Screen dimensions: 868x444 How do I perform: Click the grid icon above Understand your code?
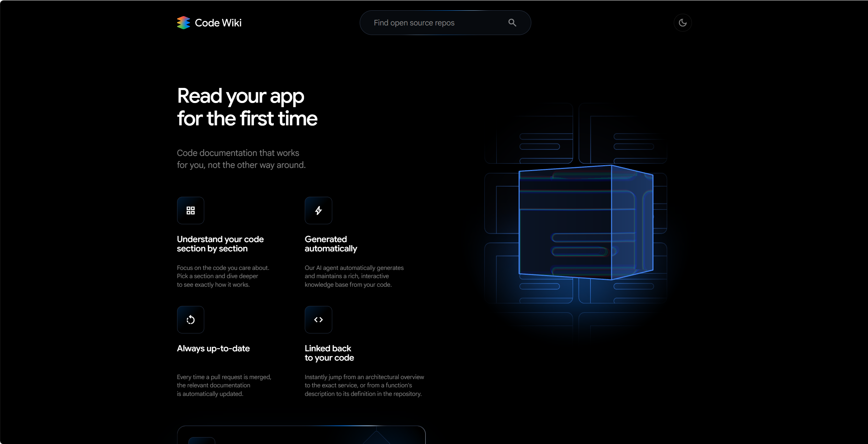(x=190, y=210)
